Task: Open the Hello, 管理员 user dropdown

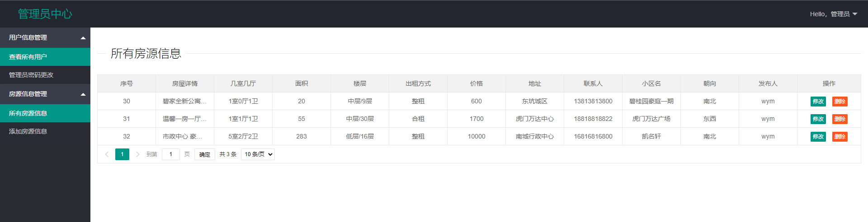Action: (x=833, y=14)
